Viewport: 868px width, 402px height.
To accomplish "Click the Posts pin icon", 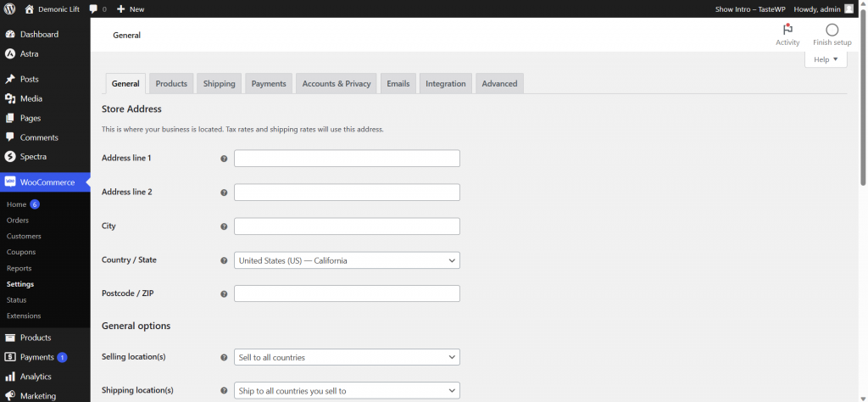I will pyautogui.click(x=10, y=79).
